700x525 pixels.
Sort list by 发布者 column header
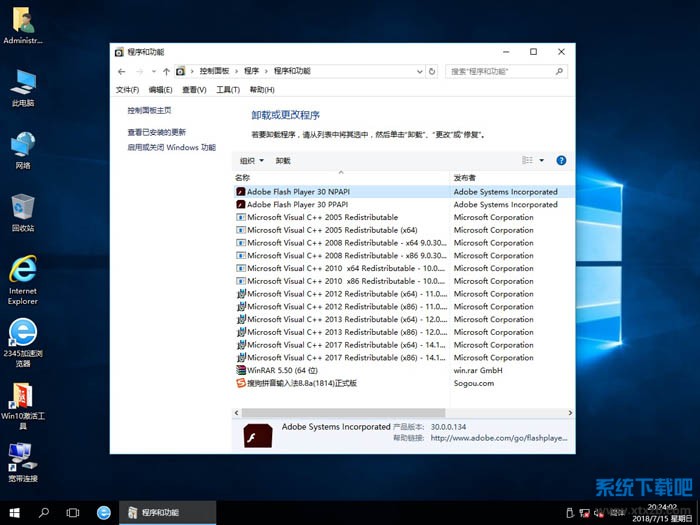pos(465,178)
